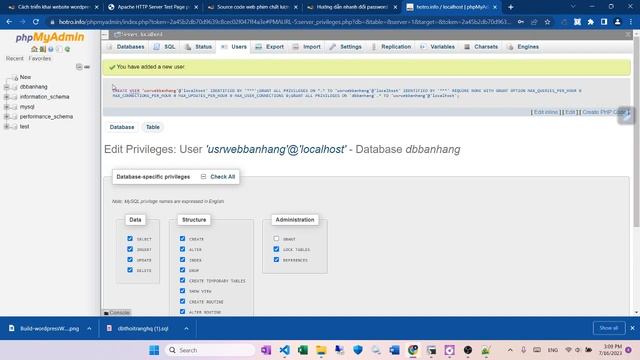Open Excel from the taskbar

303,350
